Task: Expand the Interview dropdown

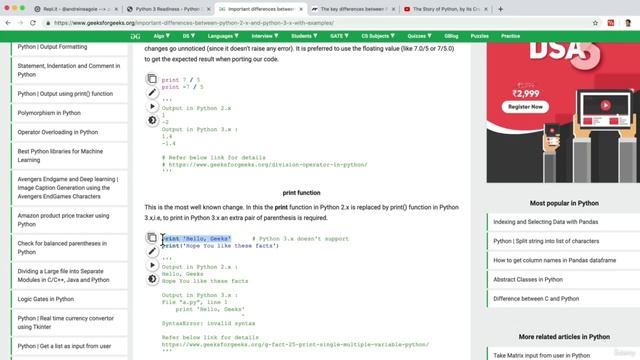Action: (265, 36)
